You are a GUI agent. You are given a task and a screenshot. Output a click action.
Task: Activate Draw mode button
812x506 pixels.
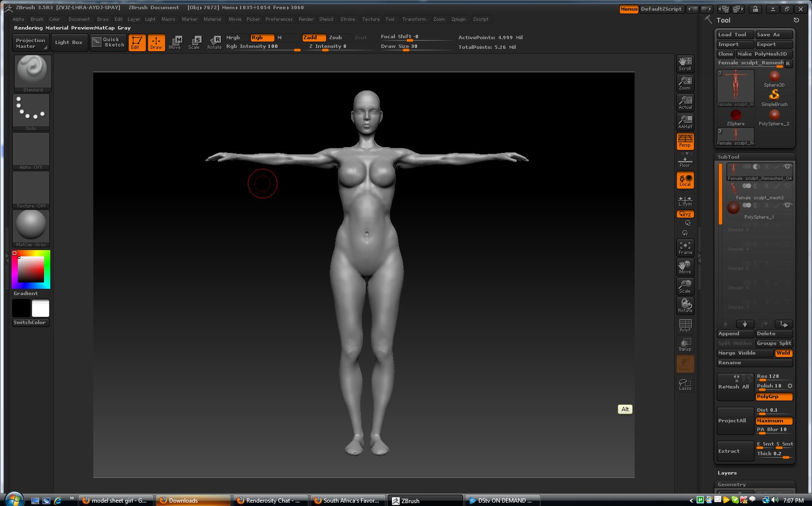156,43
